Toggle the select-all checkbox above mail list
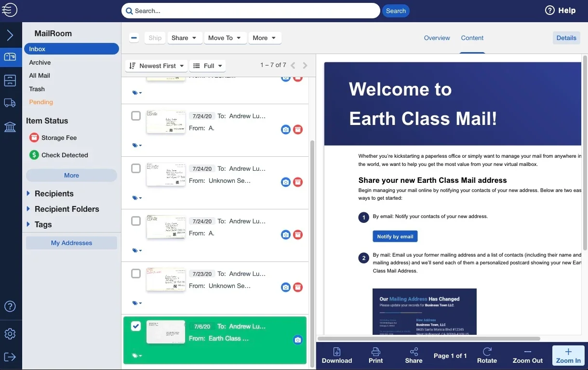Screen dimensions: 588x370 pyautogui.click(x=134, y=38)
